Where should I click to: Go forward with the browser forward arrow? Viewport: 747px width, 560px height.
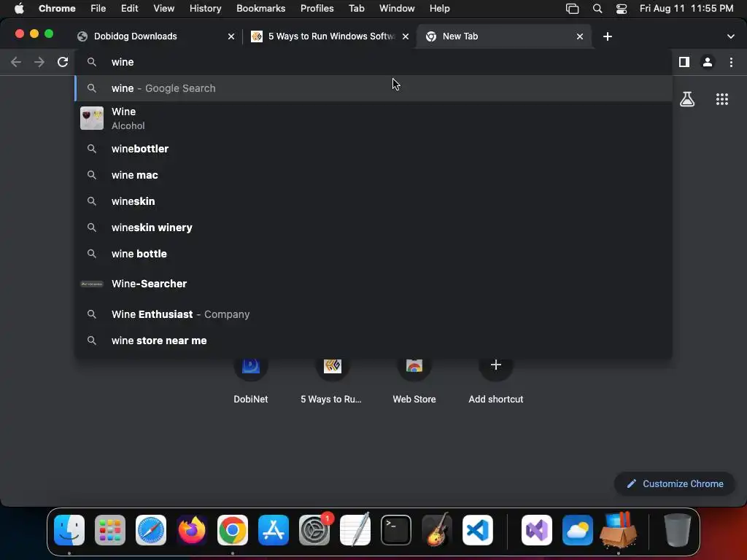pos(39,62)
